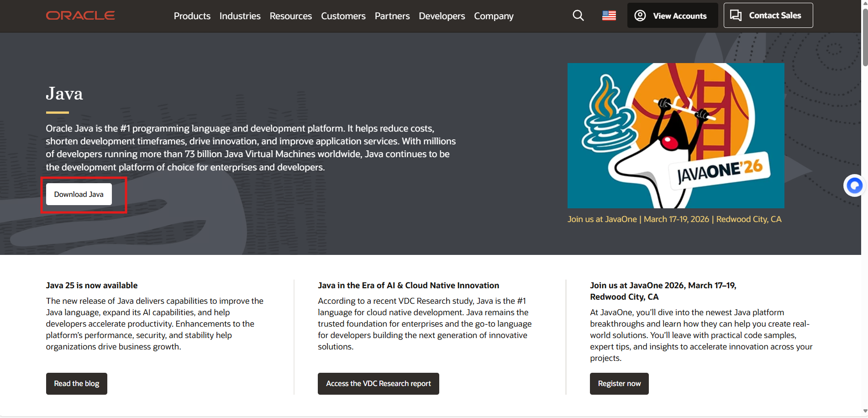This screenshot has height=418, width=868.
Task: Open the Resources menu
Action: pyautogui.click(x=290, y=16)
